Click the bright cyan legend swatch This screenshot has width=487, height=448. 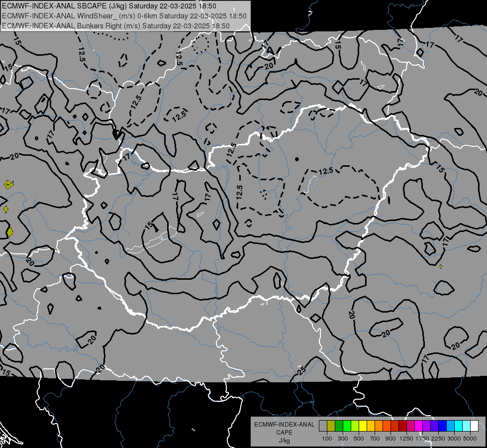[459, 426]
